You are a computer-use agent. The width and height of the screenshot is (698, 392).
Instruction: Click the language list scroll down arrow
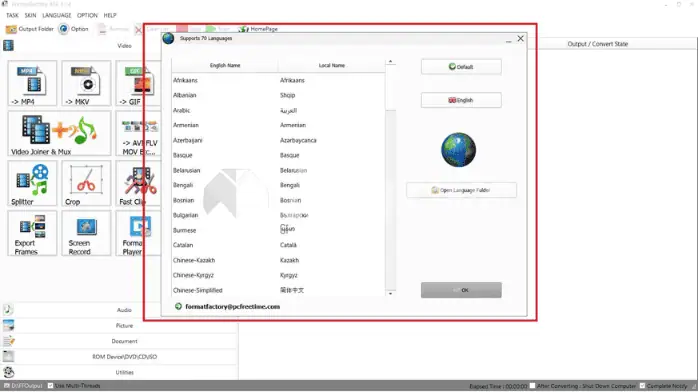coord(390,294)
